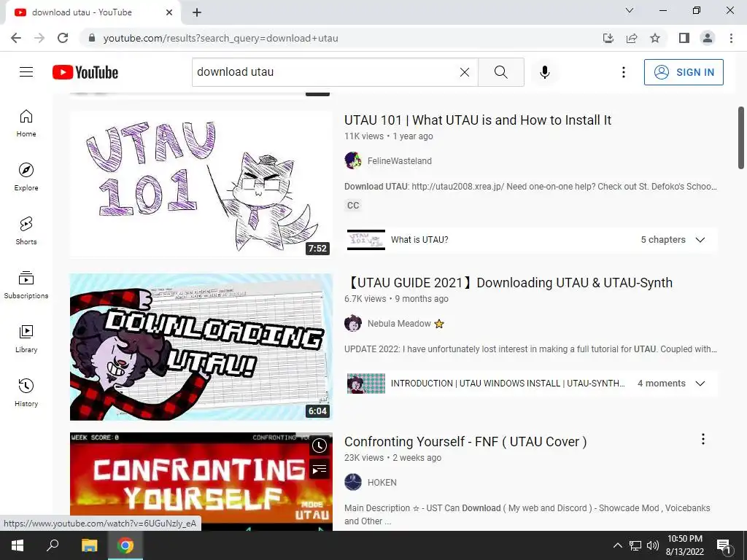The image size is (747, 560).
Task: Close the download utau tab
Action: 169,12
